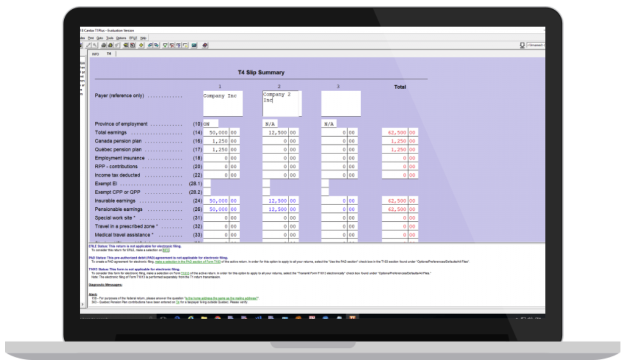
Task: Open the Unnamed selector at top right
Action: tap(535, 45)
